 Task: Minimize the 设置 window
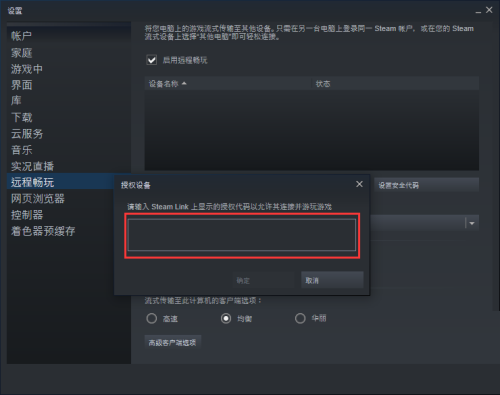pos(478,11)
